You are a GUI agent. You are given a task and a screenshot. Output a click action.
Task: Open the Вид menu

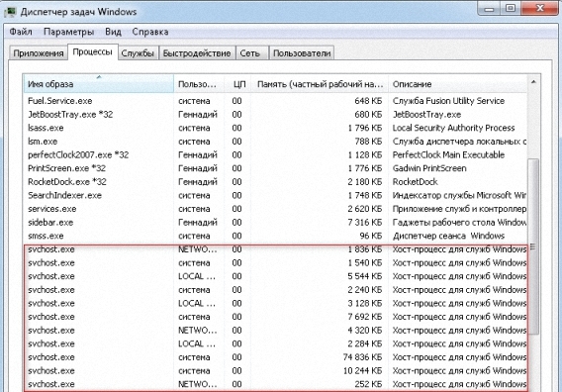(x=113, y=32)
